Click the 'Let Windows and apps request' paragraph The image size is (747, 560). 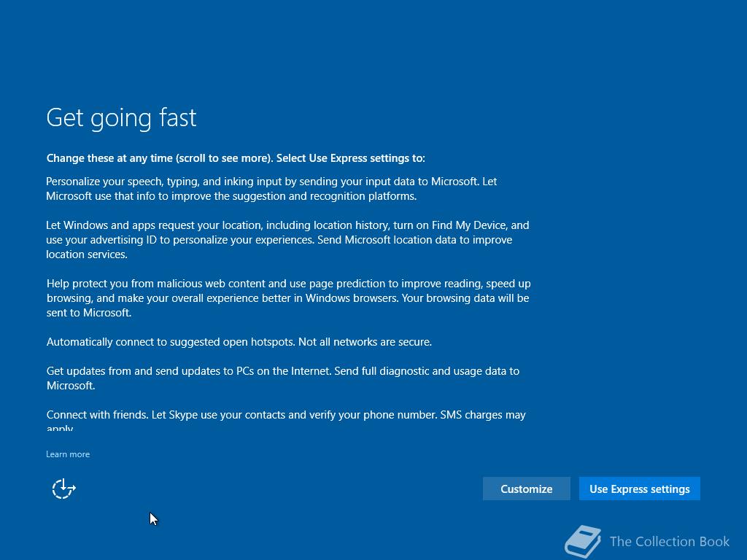click(287, 239)
